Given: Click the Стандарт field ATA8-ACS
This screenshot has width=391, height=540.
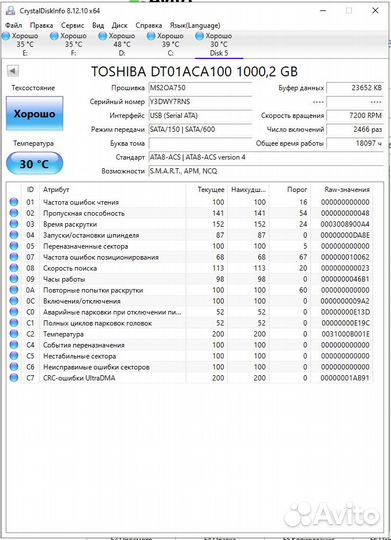Looking at the screenshot, I should [266, 157].
